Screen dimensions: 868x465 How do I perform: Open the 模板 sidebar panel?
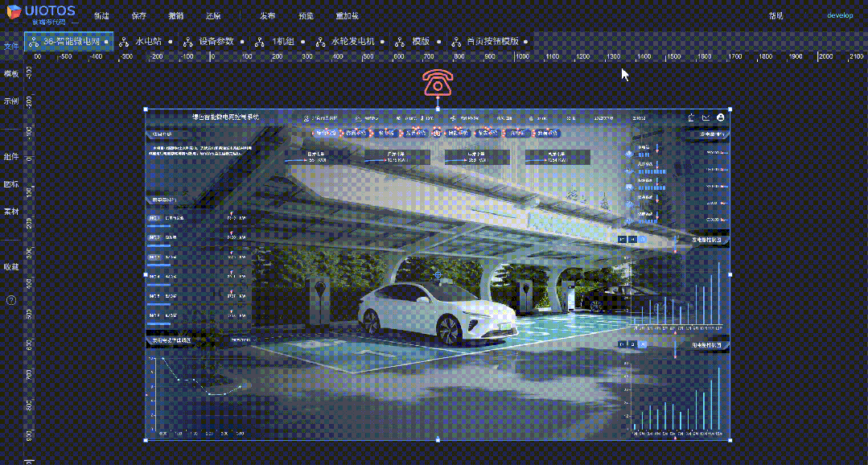point(11,74)
